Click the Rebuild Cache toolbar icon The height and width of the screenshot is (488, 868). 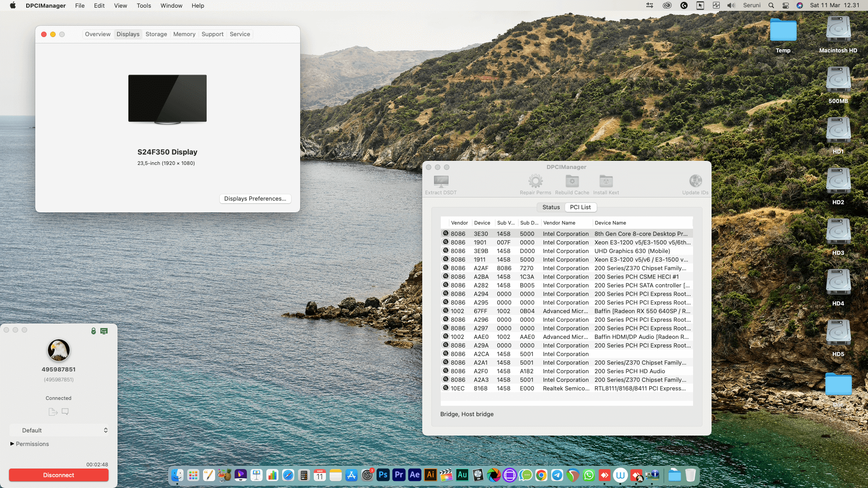[572, 182]
